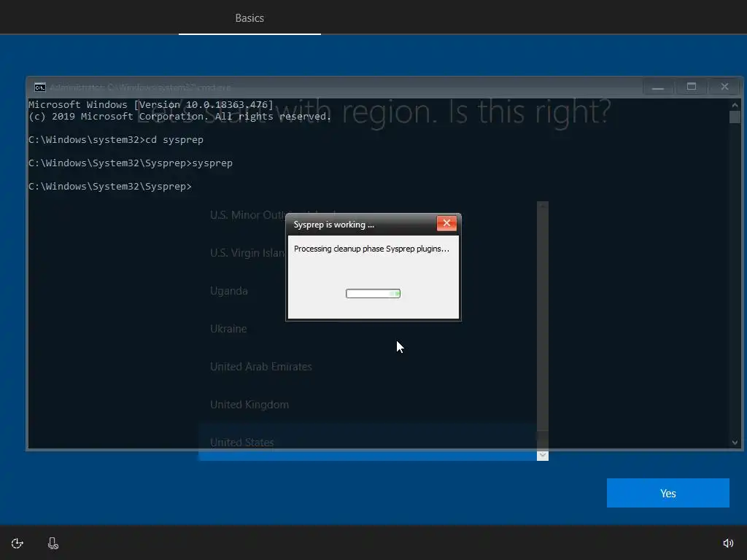This screenshot has height=560, width=747.
Task: Click the cmd.exe title bar icon
Action: click(x=40, y=87)
